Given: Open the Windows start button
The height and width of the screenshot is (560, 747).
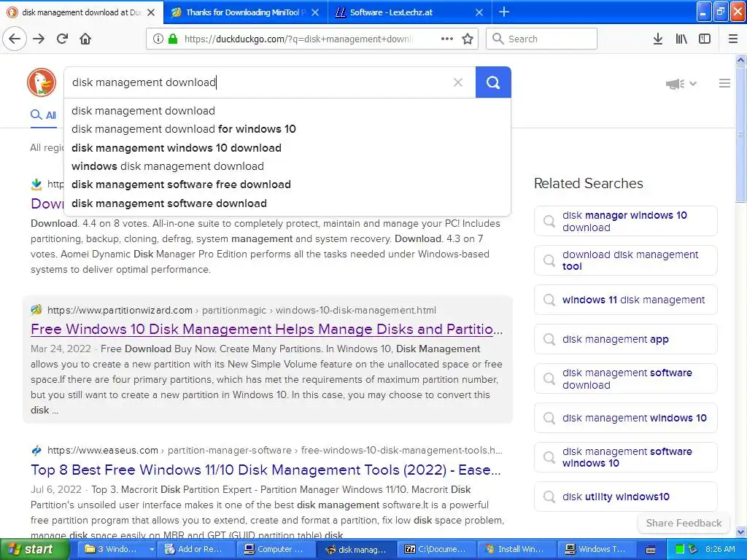Looking at the screenshot, I should pos(35,550).
